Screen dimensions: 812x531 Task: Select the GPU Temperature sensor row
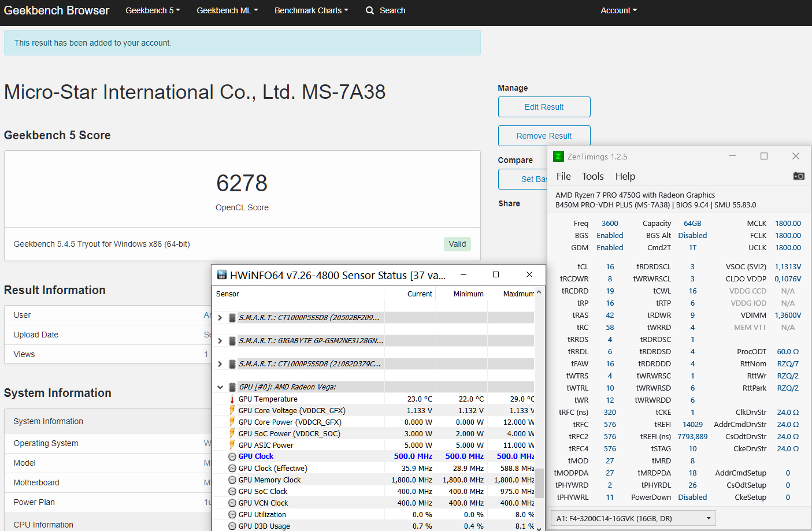tap(373, 399)
